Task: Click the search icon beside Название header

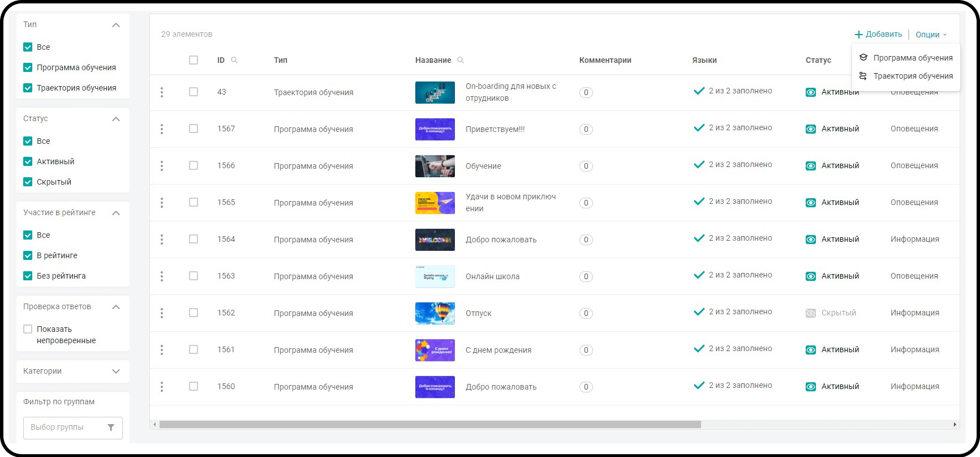Action: [x=461, y=60]
